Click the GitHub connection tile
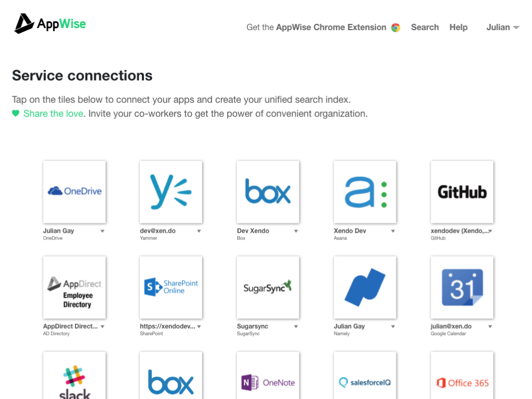532x399 pixels. click(462, 192)
